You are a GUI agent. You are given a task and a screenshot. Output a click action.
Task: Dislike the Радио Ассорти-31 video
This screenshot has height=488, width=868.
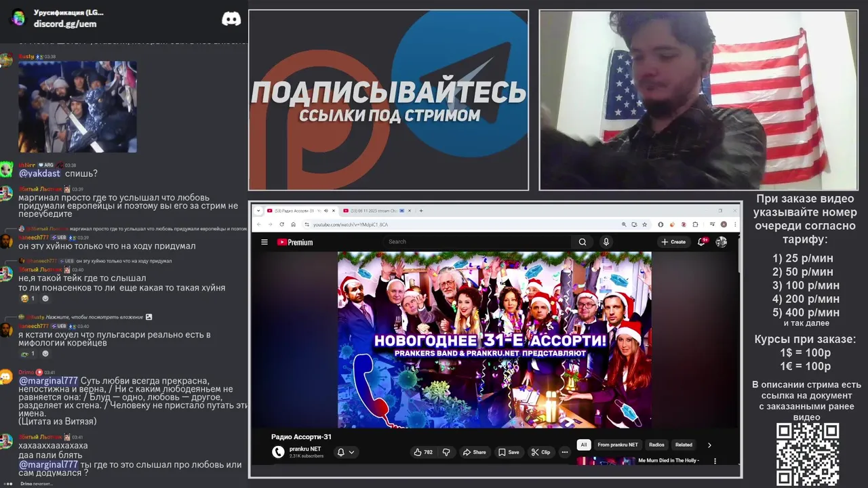pos(446,452)
